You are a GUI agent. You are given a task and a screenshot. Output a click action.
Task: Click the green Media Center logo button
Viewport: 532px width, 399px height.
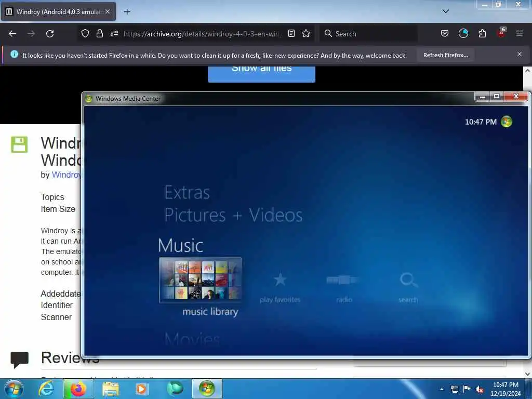506,122
